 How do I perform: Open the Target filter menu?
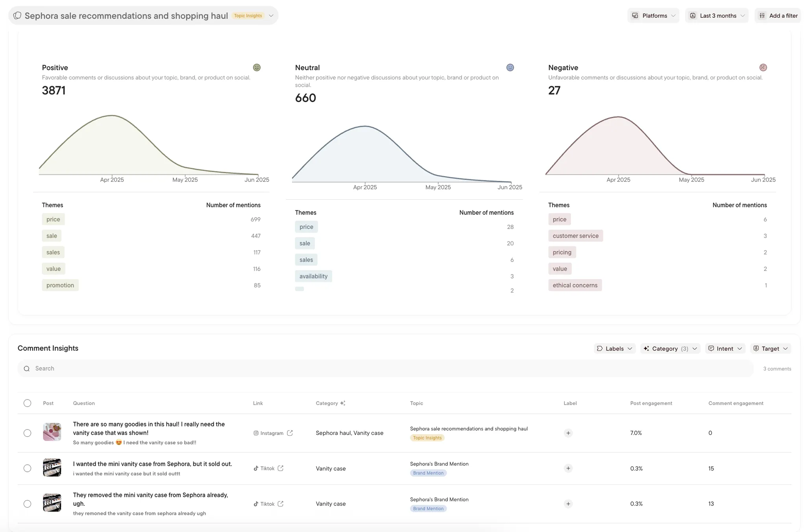[x=770, y=348]
